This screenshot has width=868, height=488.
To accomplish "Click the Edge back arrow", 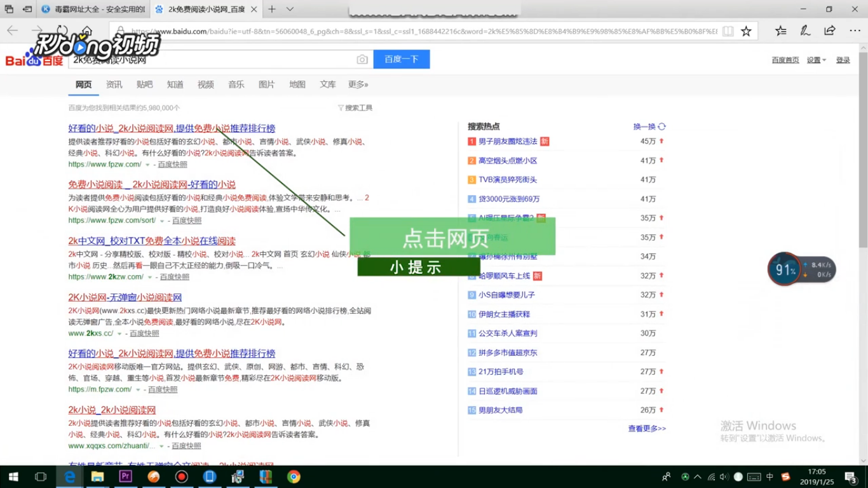I will tap(13, 30).
